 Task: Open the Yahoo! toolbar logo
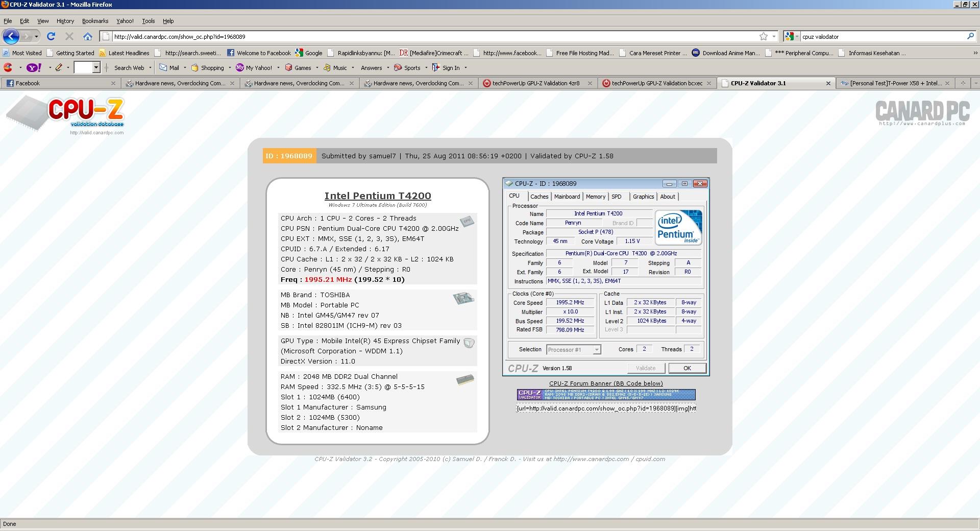point(34,67)
